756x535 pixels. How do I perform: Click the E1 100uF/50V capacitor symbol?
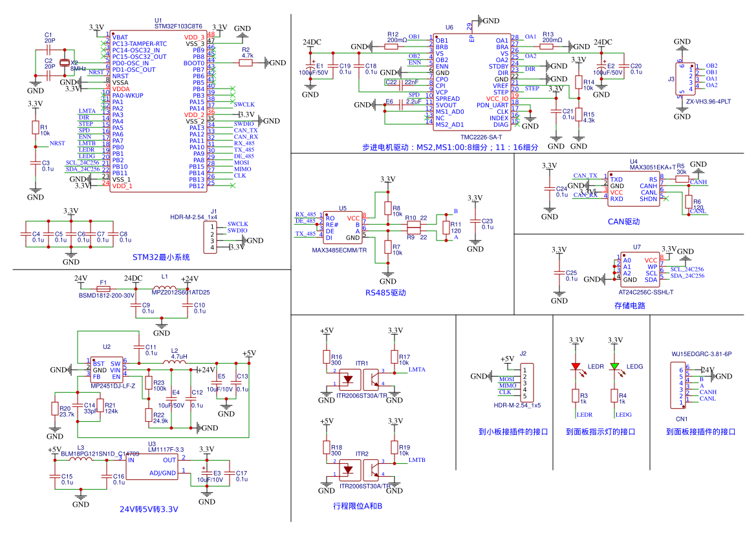[x=309, y=65]
